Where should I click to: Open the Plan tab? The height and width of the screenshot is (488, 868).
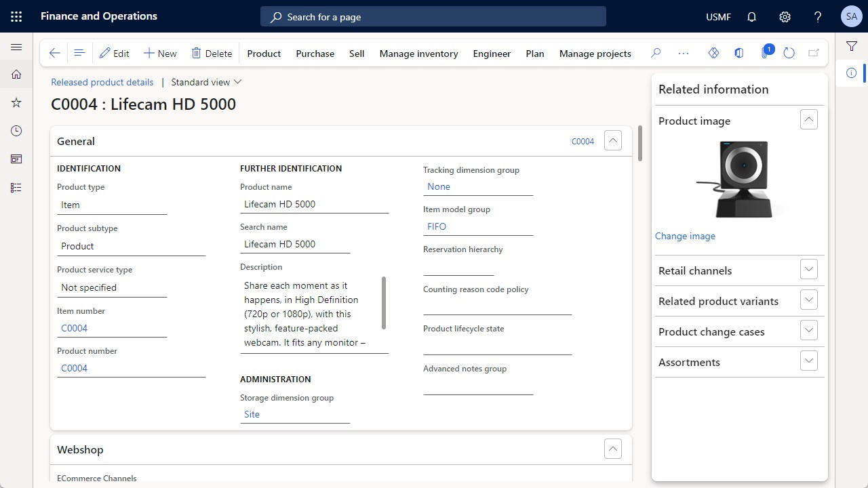click(x=535, y=54)
